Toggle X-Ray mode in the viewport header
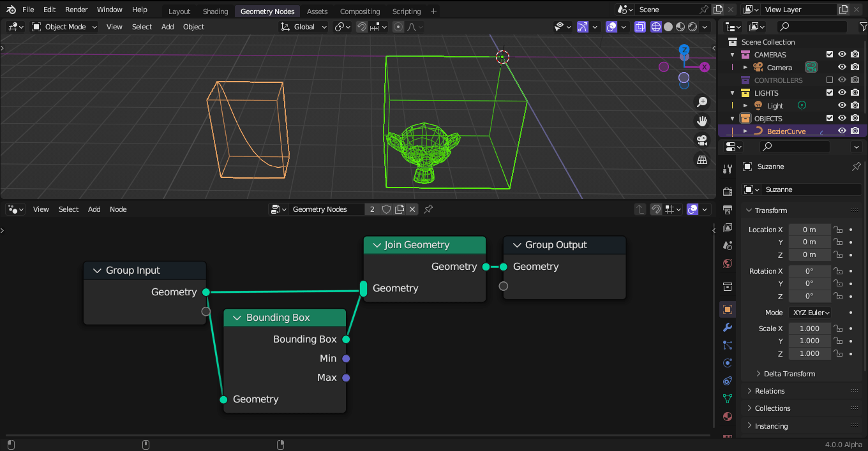 [640, 27]
